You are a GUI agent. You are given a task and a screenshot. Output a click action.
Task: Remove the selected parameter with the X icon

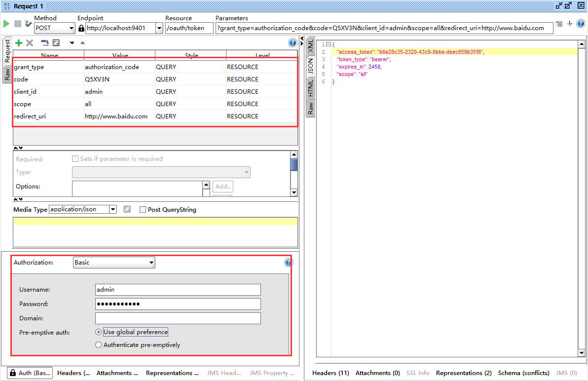coord(30,43)
